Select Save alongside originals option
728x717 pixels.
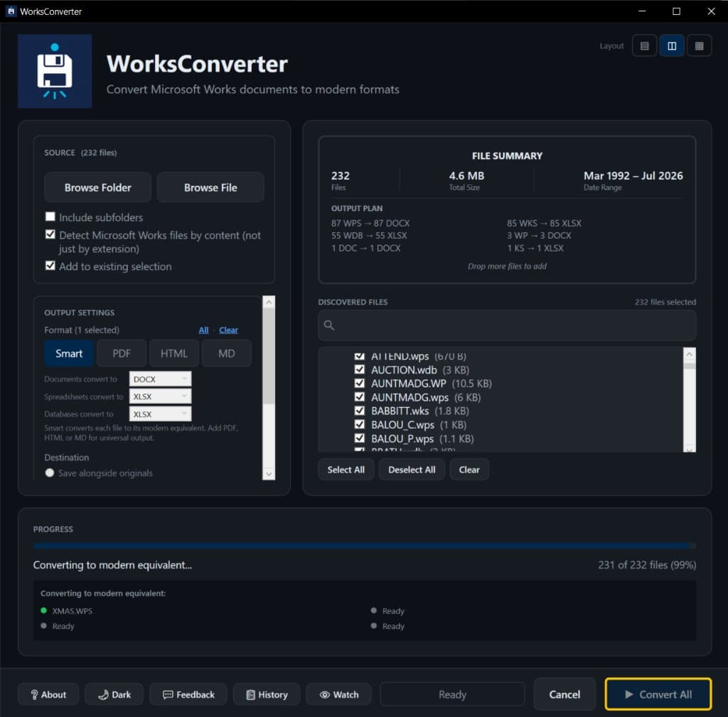50,473
